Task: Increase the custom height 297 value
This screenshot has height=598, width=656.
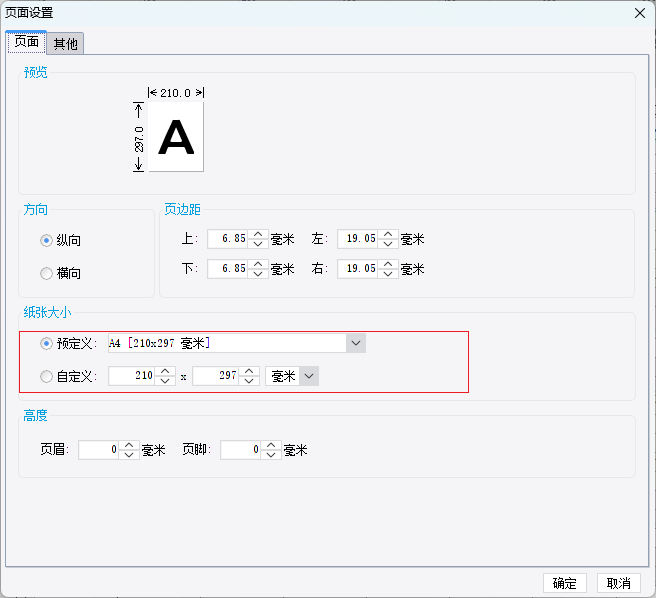Action: click(x=249, y=371)
